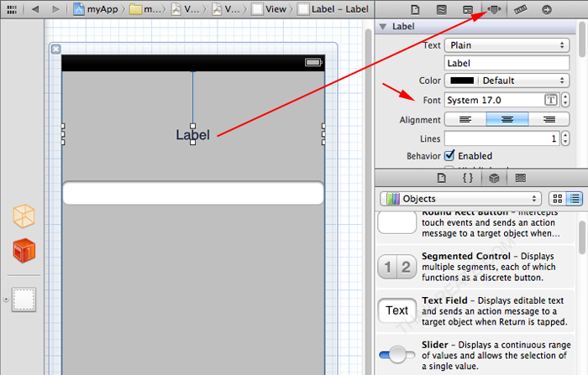588x375 pixels.
Task: Select the Round Rect Button object
Action: coord(475,227)
